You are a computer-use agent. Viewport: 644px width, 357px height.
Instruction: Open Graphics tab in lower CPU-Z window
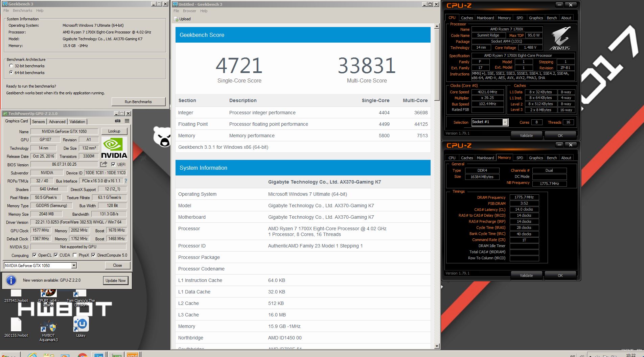click(x=536, y=158)
